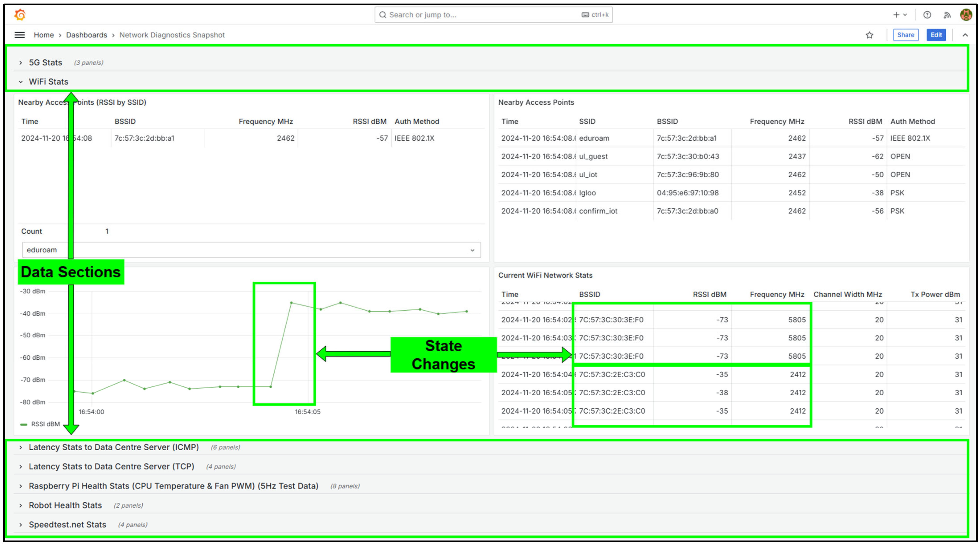Click the Share button
The image size is (980, 545).
(905, 35)
